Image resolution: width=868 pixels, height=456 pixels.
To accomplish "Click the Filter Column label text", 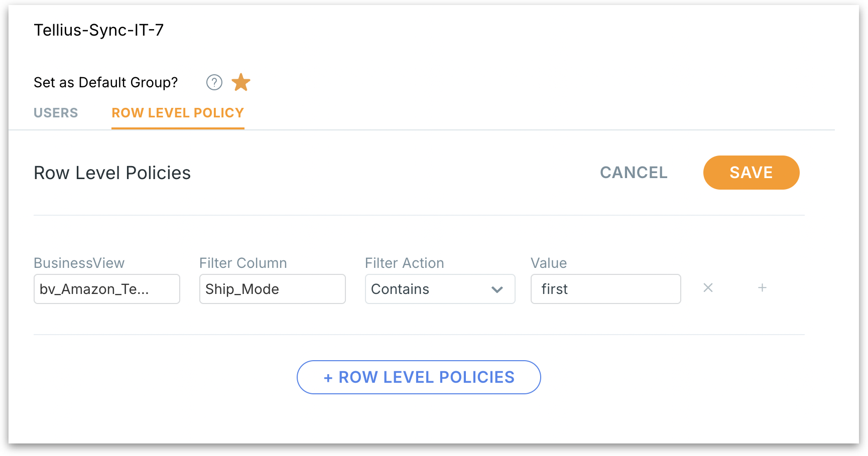I will (243, 263).
